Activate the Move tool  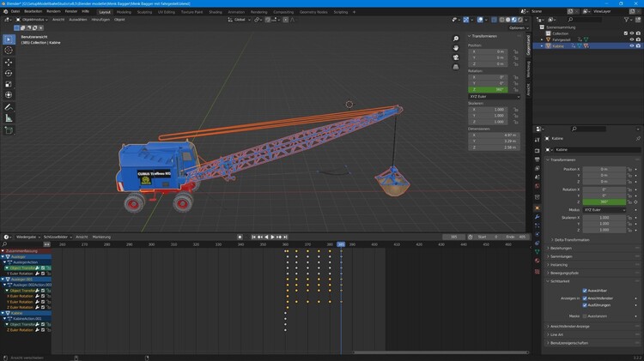[9, 63]
